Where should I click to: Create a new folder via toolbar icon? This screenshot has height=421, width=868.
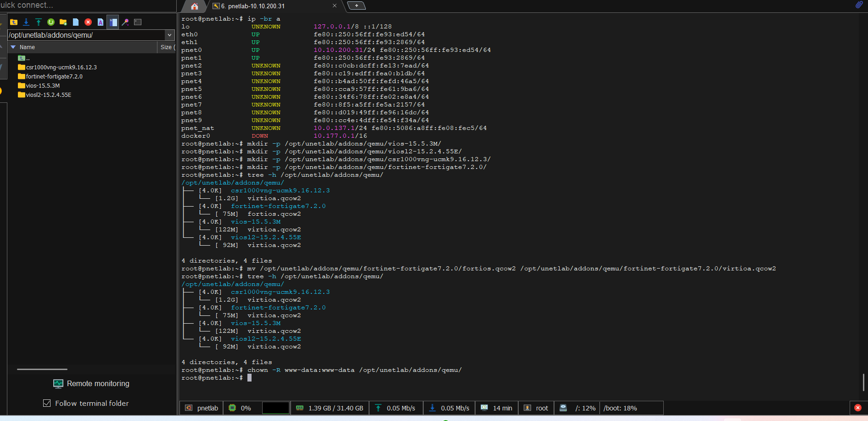coord(63,22)
